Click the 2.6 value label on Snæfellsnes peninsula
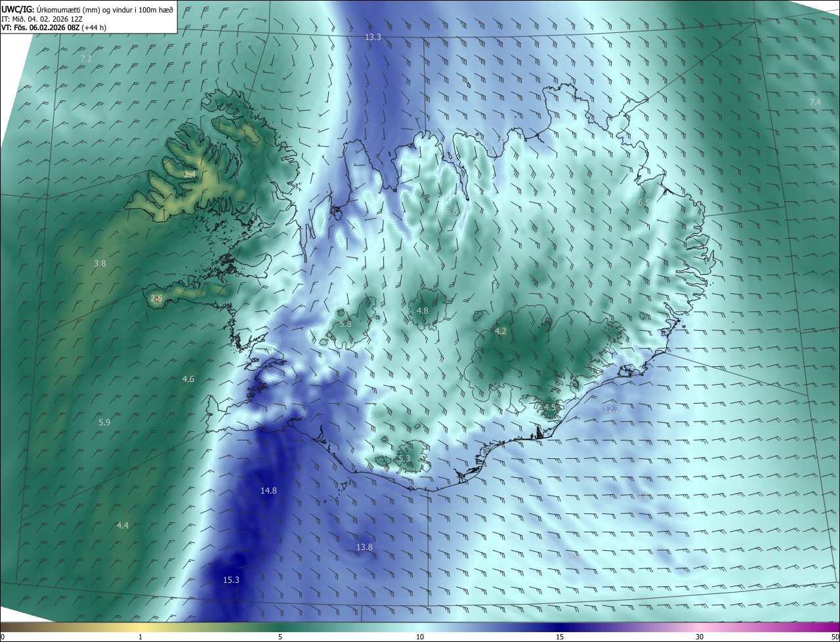 156,299
